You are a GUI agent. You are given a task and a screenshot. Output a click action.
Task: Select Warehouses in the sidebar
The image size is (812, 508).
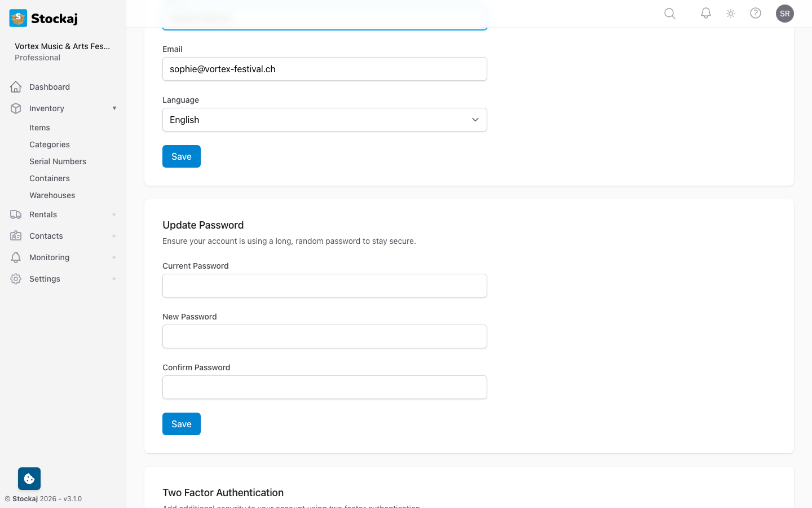point(52,195)
